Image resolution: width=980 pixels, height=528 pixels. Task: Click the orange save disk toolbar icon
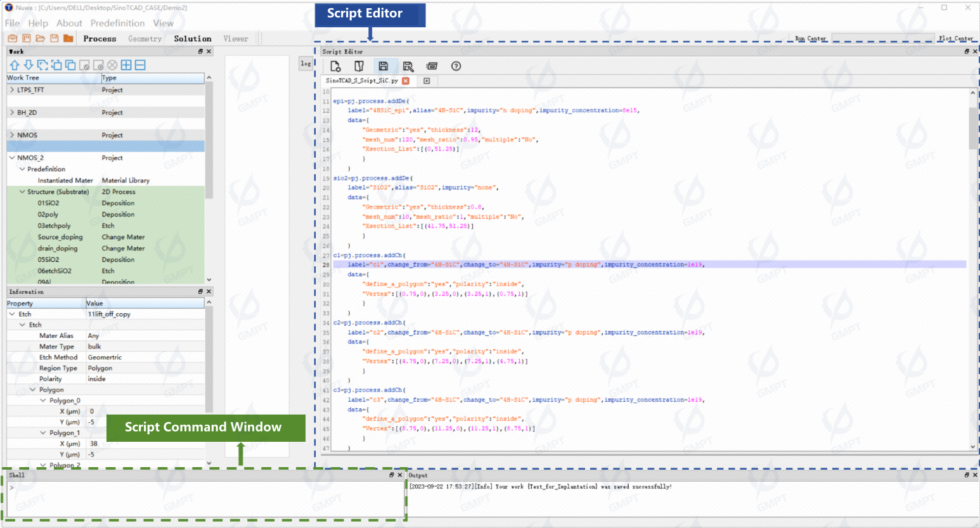coord(55,39)
